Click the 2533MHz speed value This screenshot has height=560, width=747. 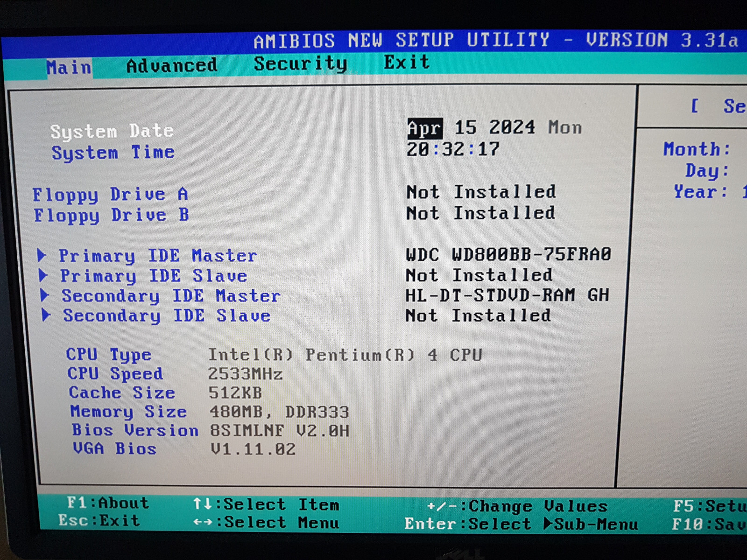point(245,374)
